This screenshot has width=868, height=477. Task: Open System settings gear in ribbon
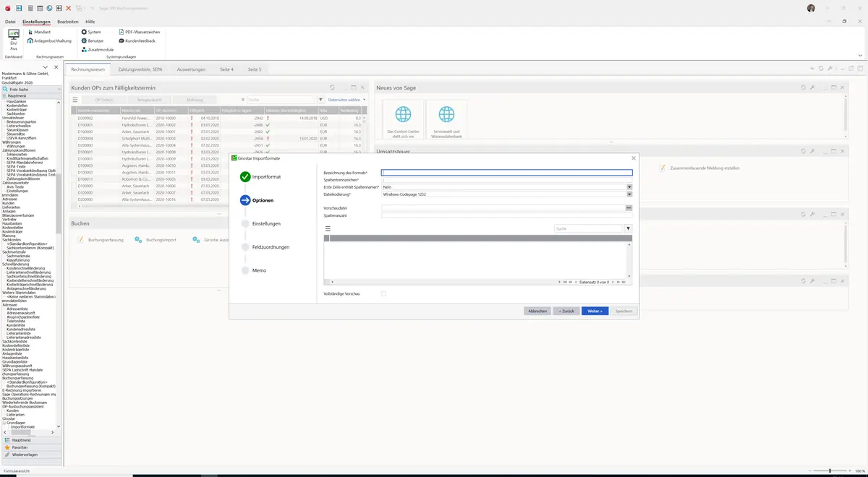click(91, 32)
